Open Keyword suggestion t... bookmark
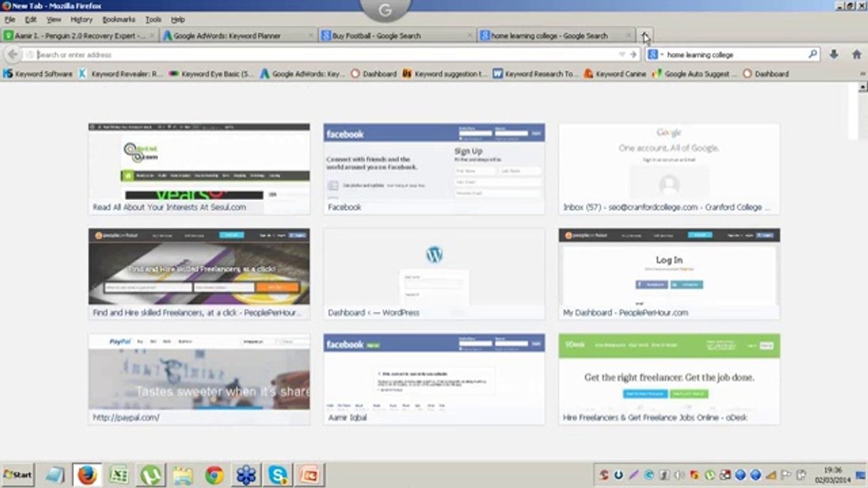Image resolution: width=868 pixels, height=488 pixels. tap(445, 74)
